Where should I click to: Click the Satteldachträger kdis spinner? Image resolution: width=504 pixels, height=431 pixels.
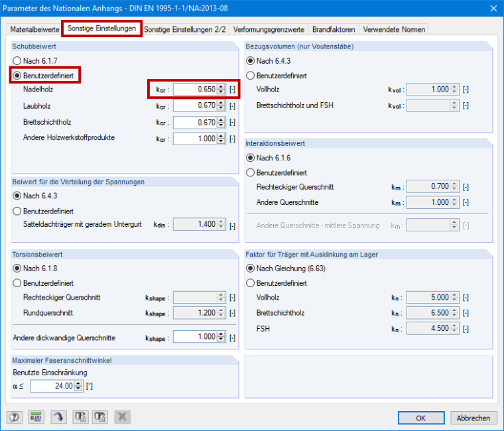click(x=221, y=224)
